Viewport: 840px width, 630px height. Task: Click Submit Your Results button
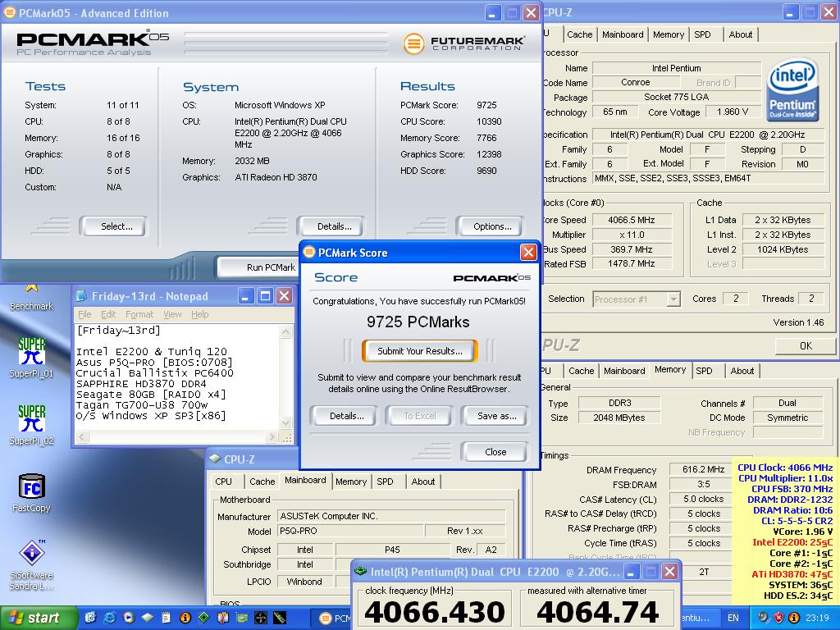[419, 351]
